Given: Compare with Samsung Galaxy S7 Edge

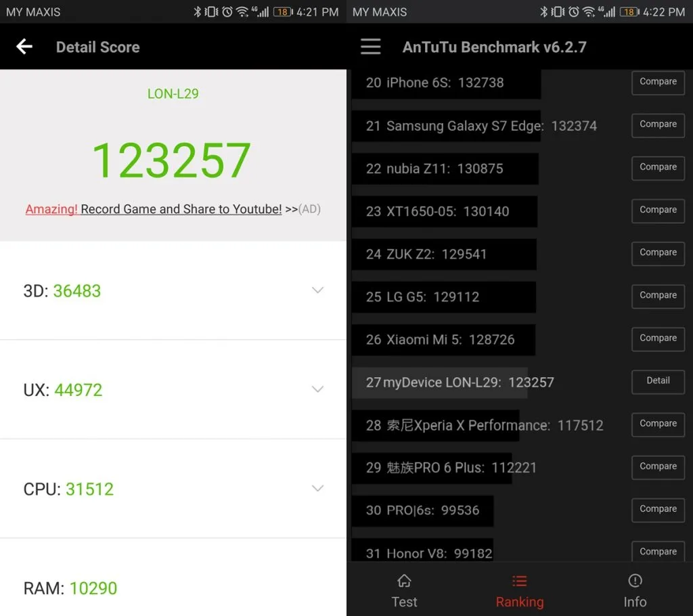Looking at the screenshot, I should (x=658, y=125).
